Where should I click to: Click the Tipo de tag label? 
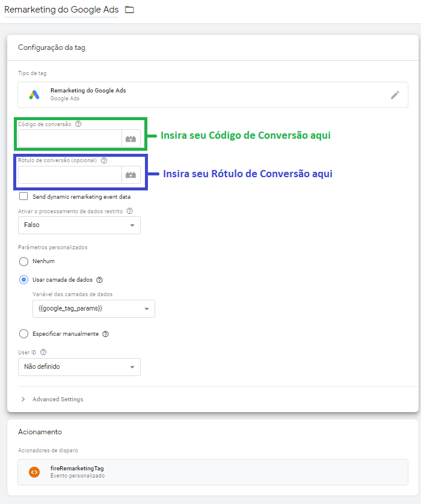pyautogui.click(x=32, y=73)
